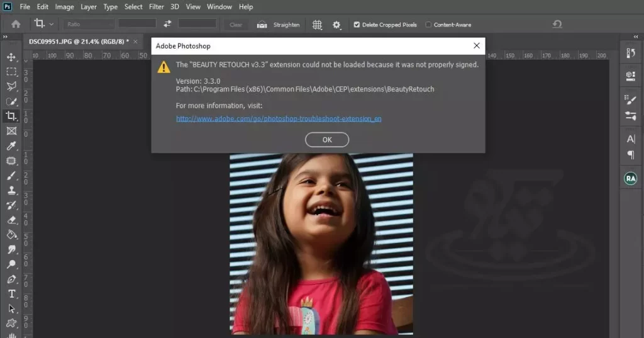Select the Clone Stamp tool

(x=11, y=190)
